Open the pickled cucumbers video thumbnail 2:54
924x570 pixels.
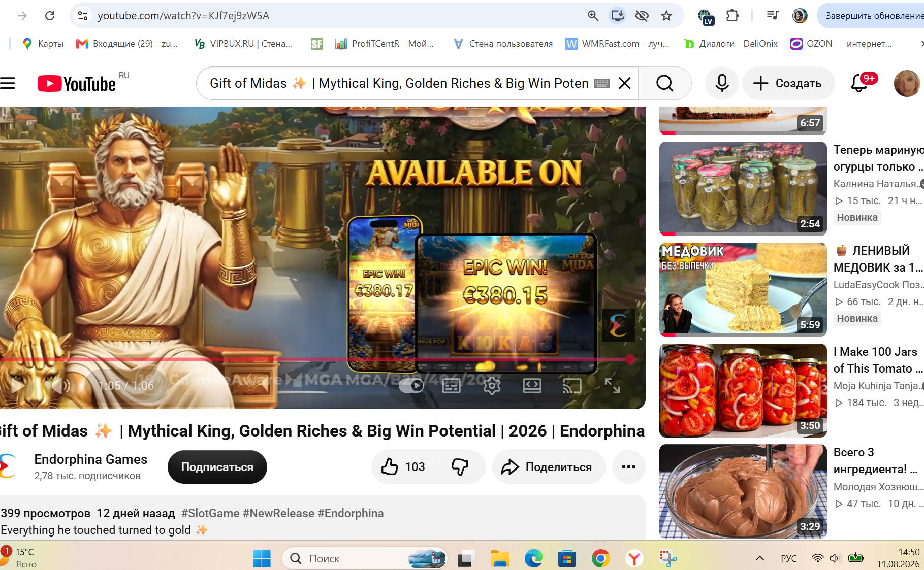click(743, 189)
